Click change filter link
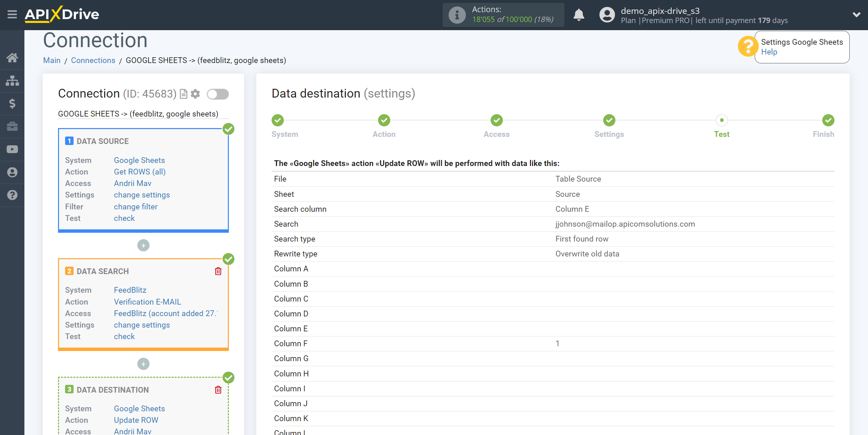This screenshot has width=868, height=435. click(136, 207)
